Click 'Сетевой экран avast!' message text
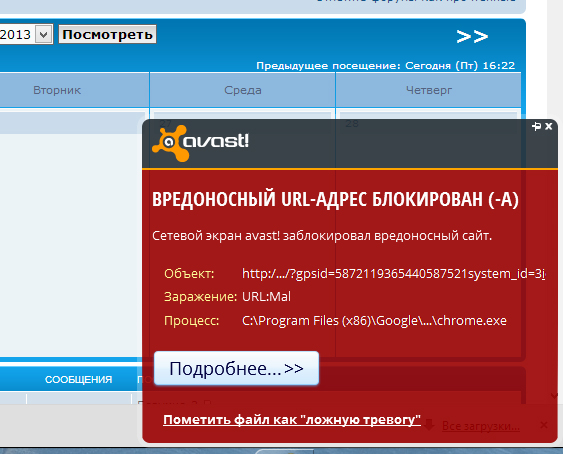This screenshot has height=454, width=563. point(322,236)
